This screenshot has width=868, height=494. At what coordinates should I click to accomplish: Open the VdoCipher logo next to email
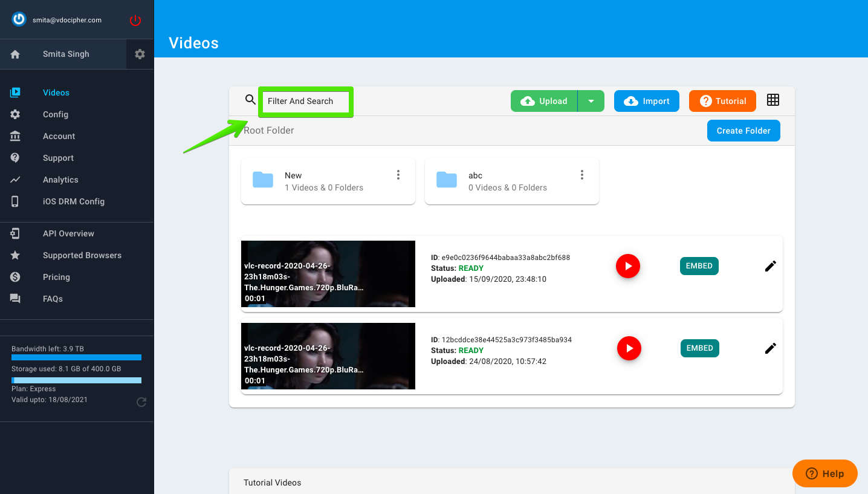tap(19, 19)
